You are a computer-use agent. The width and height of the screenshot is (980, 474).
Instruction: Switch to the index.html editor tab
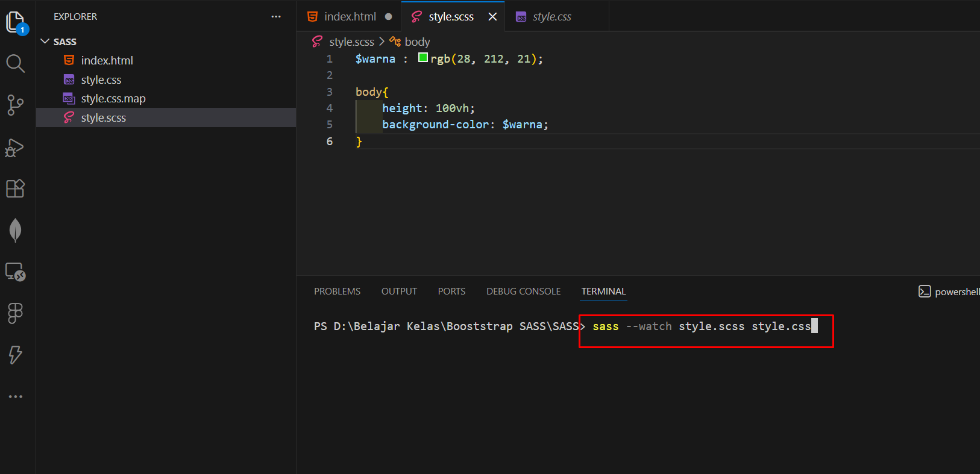(350, 17)
